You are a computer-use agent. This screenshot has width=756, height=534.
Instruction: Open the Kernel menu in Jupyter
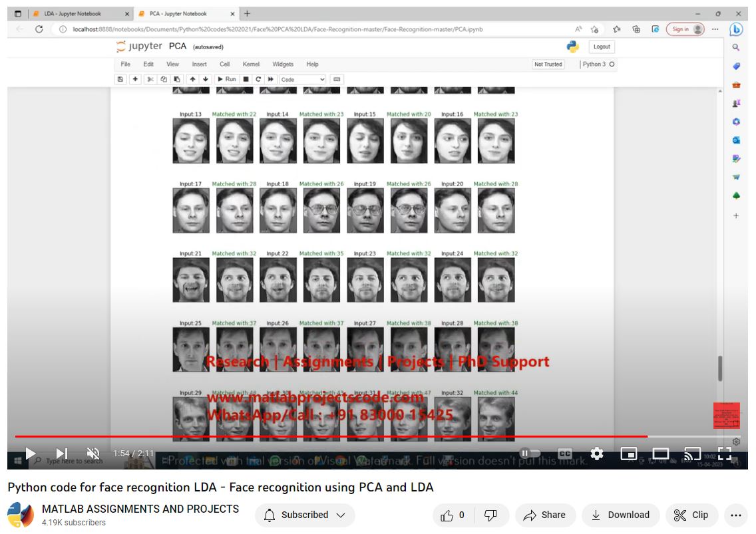click(x=251, y=65)
